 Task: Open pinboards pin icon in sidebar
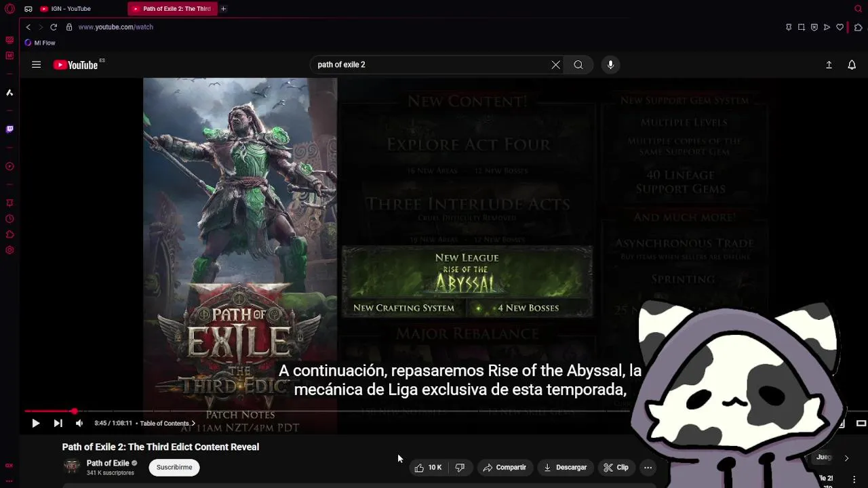click(x=9, y=203)
